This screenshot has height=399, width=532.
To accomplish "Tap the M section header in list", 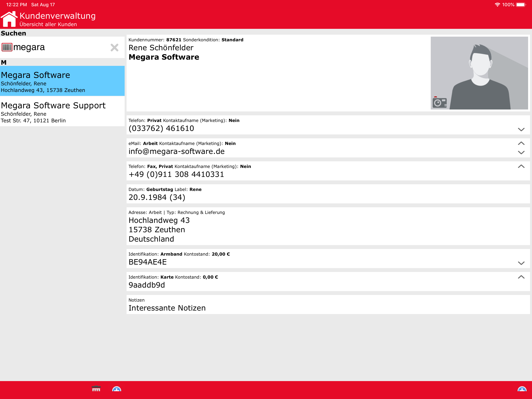I will (x=4, y=63).
